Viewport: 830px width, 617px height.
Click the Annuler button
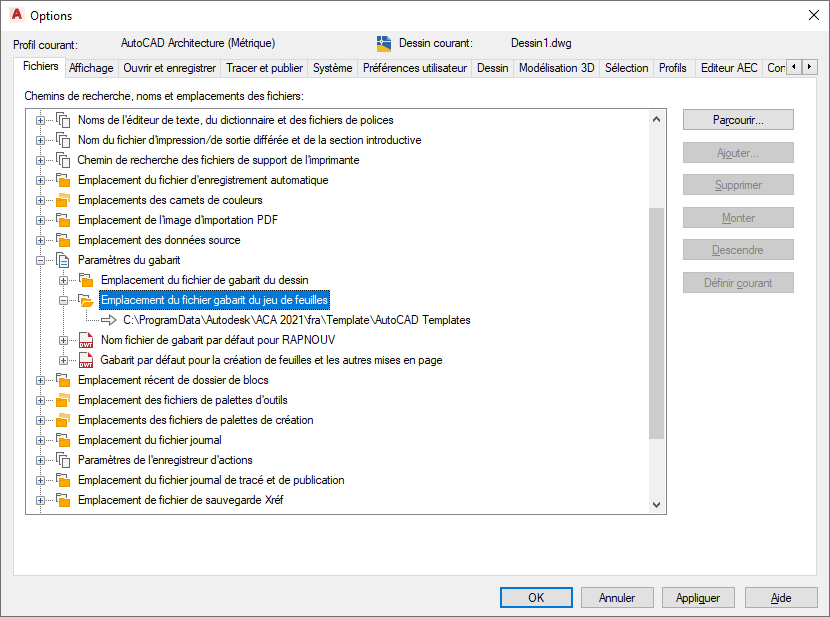(x=617, y=598)
